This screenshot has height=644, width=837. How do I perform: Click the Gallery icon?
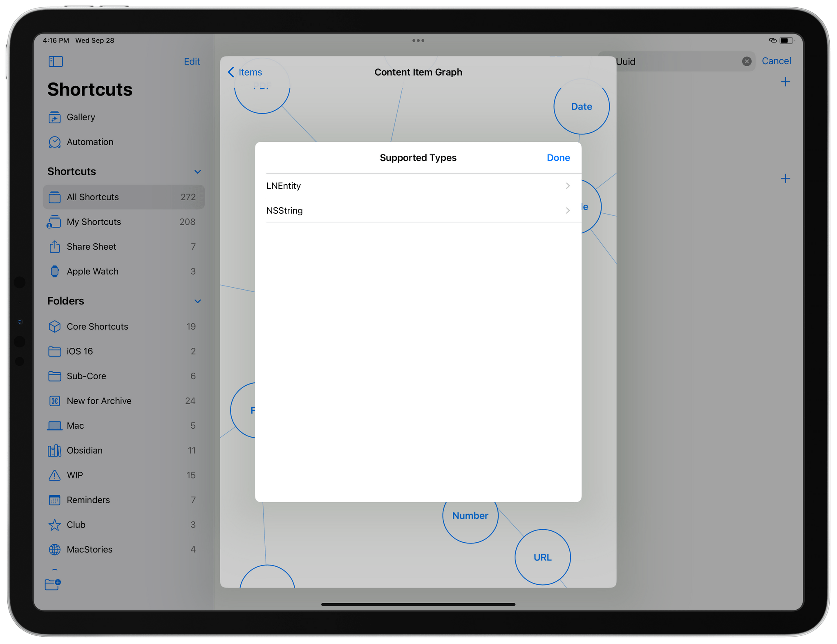coord(54,117)
